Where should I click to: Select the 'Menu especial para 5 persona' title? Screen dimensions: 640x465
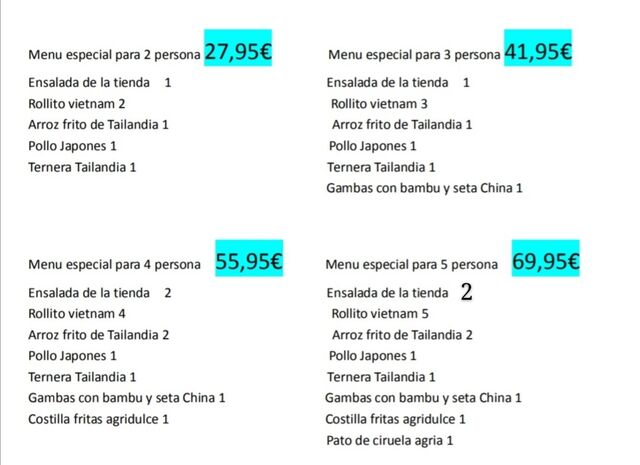pyautogui.click(x=411, y=265)
